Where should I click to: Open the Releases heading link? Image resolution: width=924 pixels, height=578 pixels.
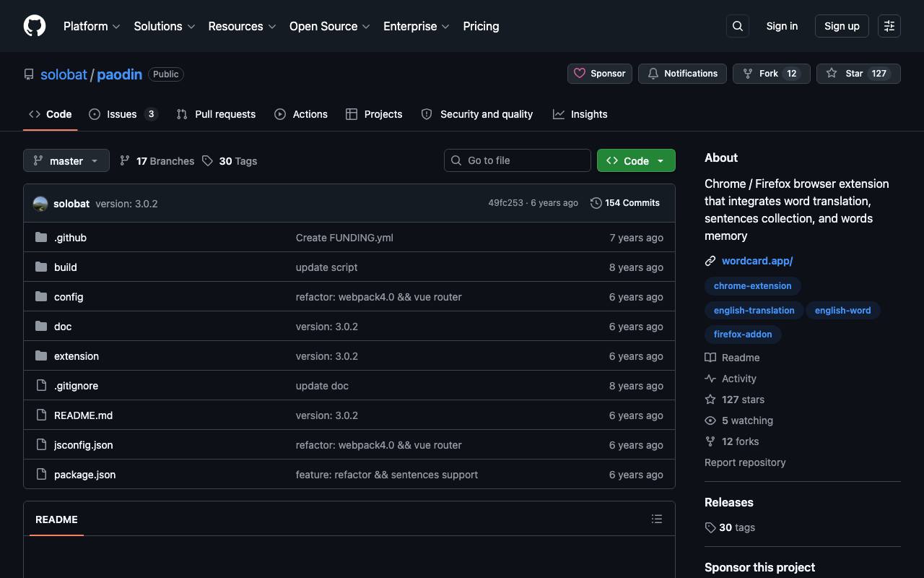tap(729, 502)
